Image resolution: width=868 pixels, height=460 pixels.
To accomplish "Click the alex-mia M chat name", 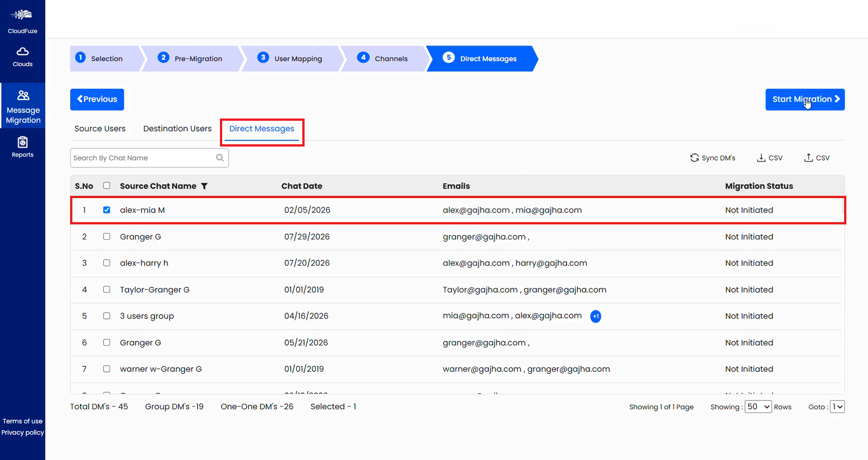I will coord(142,210).
